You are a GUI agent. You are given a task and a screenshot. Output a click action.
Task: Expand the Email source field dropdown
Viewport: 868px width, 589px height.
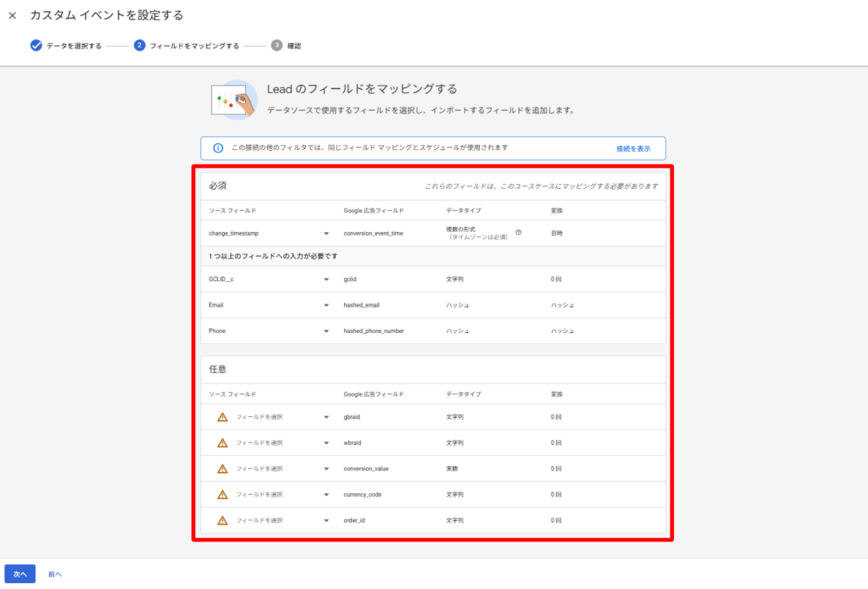pos(326,305)
